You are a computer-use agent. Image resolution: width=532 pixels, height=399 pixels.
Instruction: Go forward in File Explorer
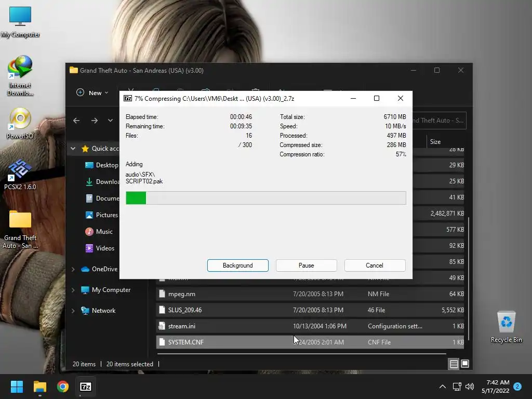(95, 121)
